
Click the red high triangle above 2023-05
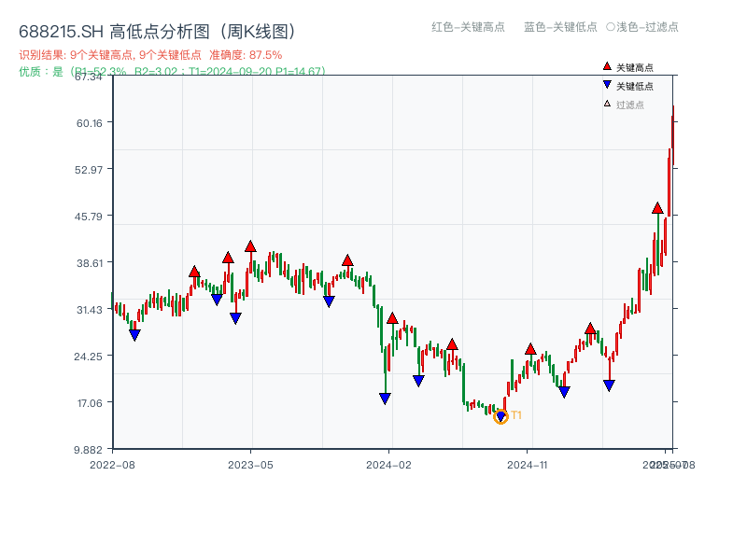(x=250, y=246)
